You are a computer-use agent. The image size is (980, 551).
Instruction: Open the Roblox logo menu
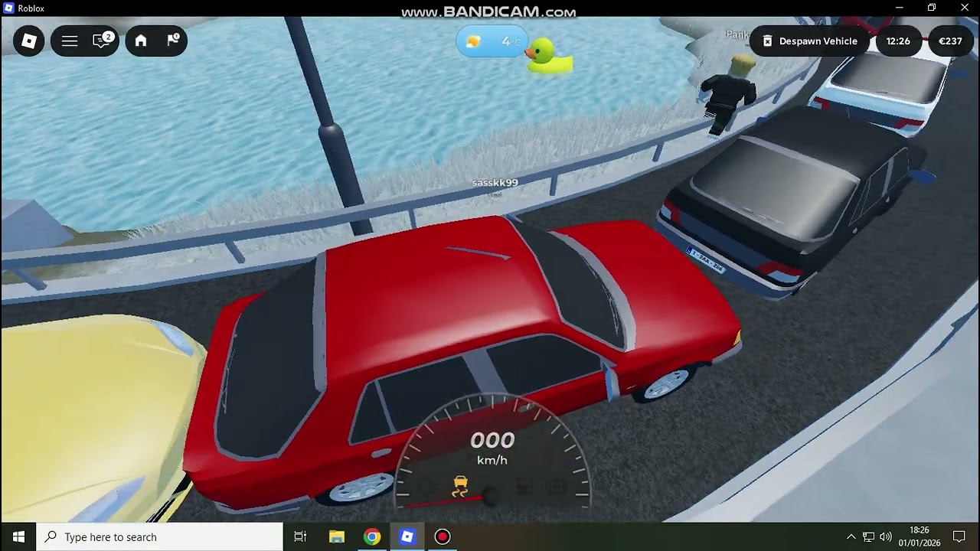click(x=29, y=41)
